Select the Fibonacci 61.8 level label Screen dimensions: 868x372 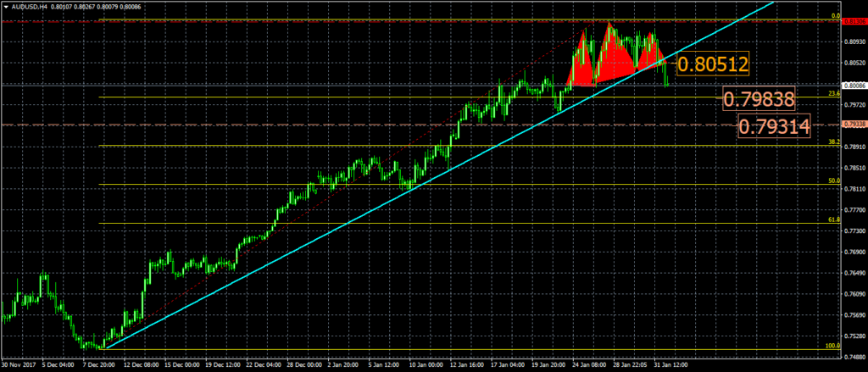tap(834, 219)
